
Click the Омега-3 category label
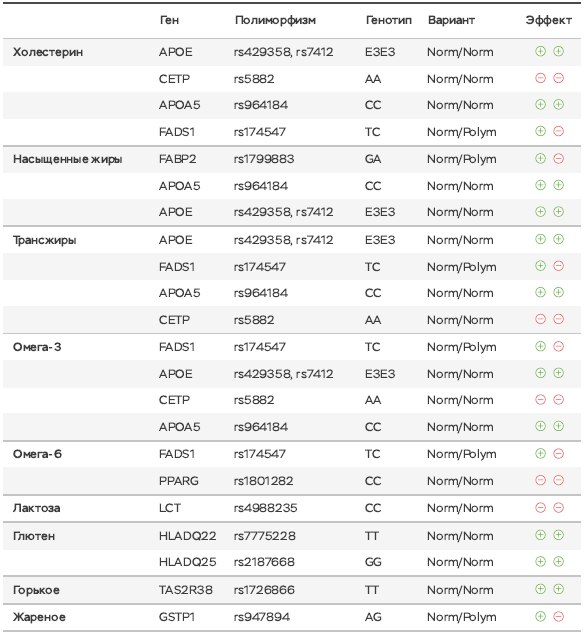coord(37,347)
